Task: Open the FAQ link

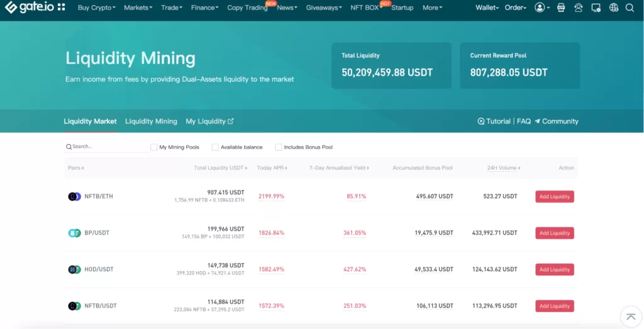Action: [x=524, y=121]
